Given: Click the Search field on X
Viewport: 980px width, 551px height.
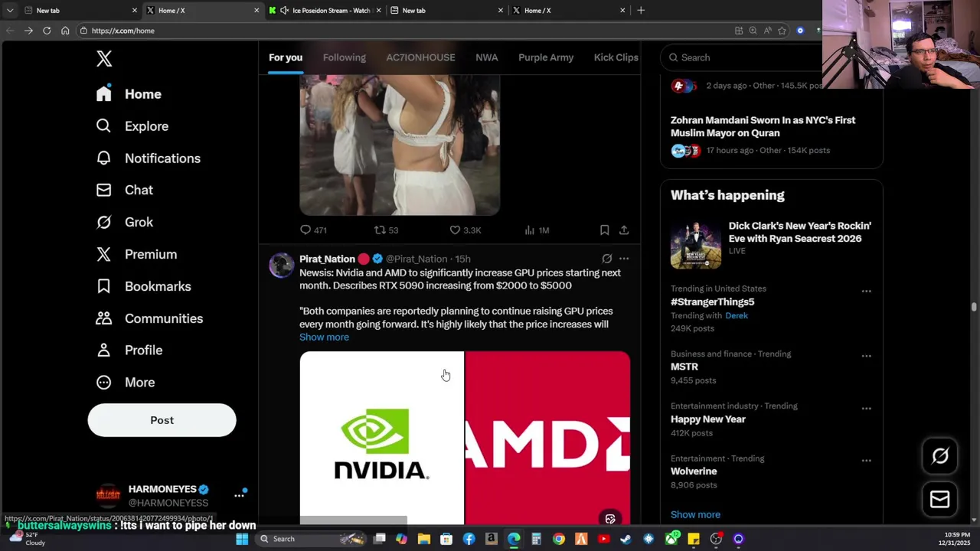Looking at the screenshot, I should (741, 57).
